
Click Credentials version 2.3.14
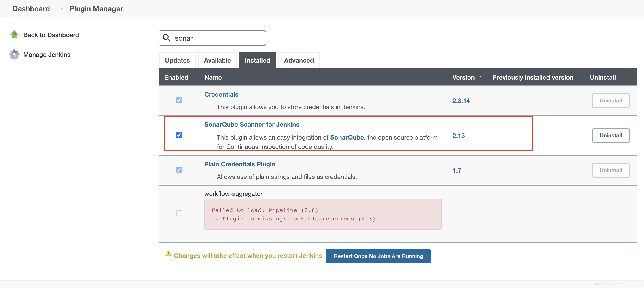pos(461,101)
